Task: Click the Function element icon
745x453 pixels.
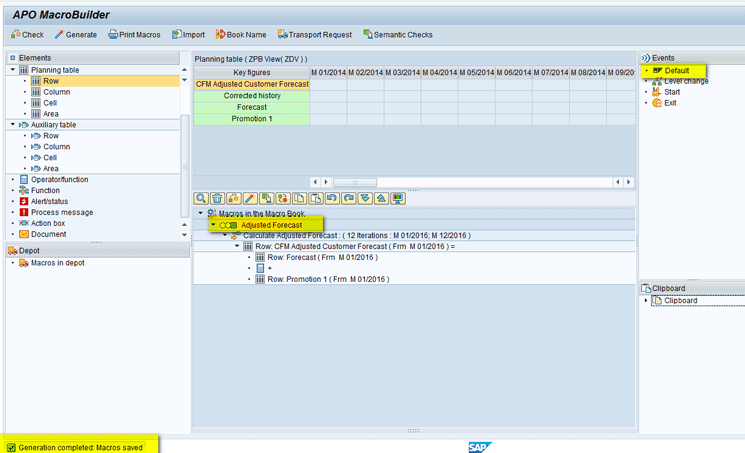Action: (23, 190)
